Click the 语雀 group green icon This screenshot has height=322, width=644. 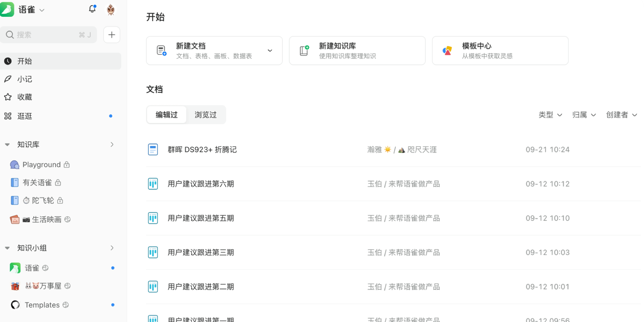point(15,268)
